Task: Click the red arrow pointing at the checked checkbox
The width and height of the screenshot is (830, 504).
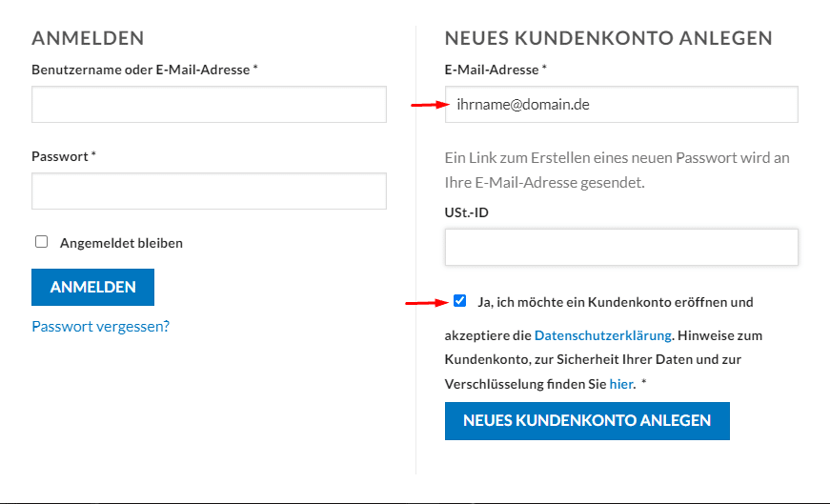Action: click(427, 303)
